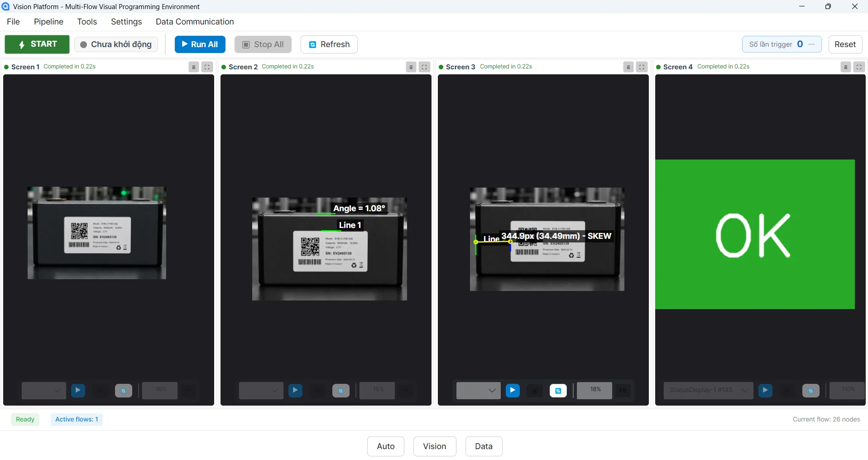Open the Data Communication menu

point(195,22)
